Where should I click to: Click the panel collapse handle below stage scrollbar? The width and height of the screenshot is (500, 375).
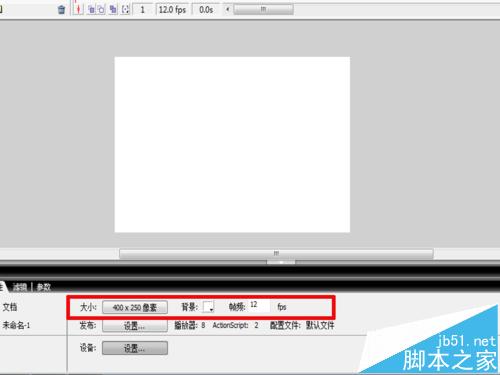click(281, 262)
